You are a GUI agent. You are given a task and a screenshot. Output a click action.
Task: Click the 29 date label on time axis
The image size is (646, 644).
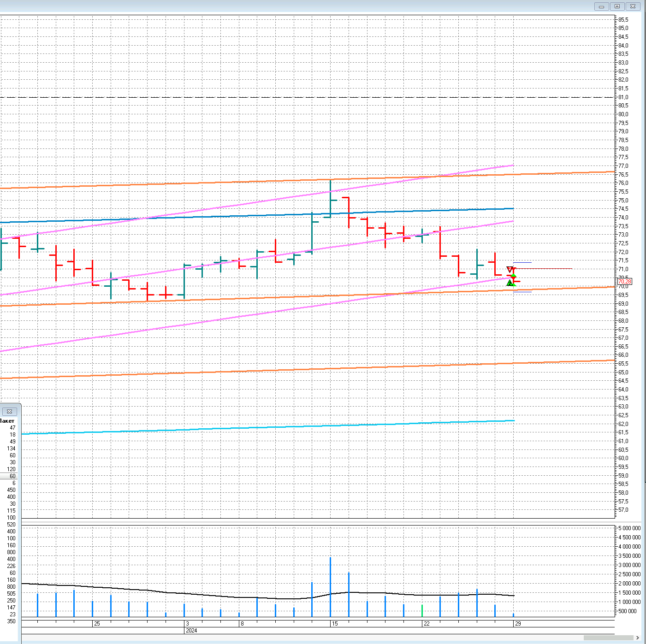[518, 624]
